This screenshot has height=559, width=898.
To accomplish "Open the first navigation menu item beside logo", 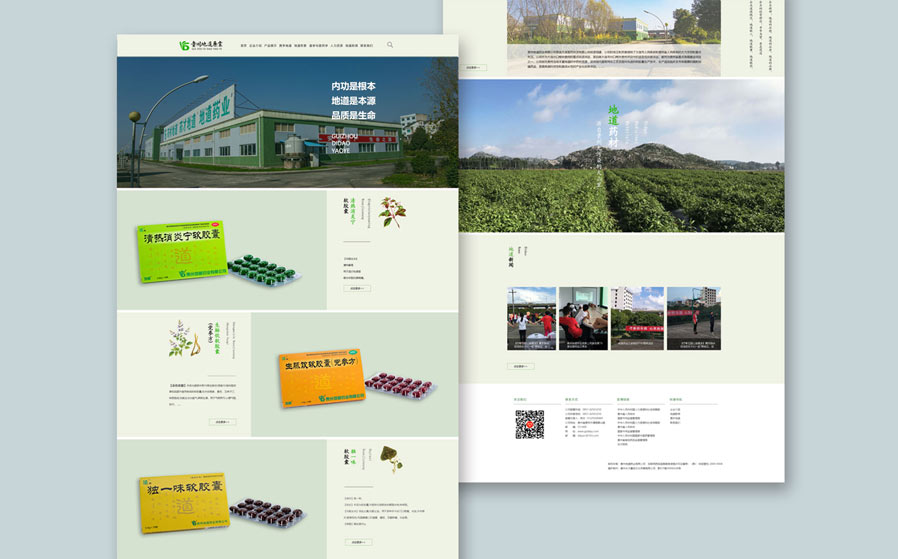I will [x=243, y=45].
